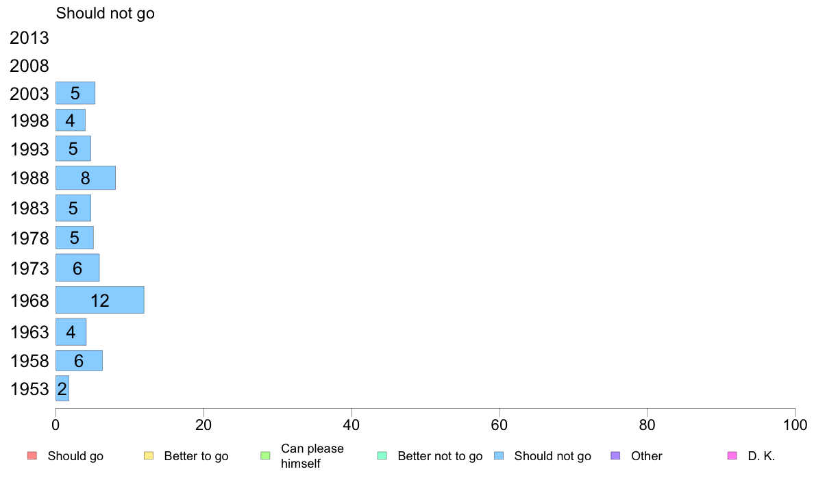Click the 2003 bar showing 5
This screenshot has width=814, height=504.
(x=75, y=93)
